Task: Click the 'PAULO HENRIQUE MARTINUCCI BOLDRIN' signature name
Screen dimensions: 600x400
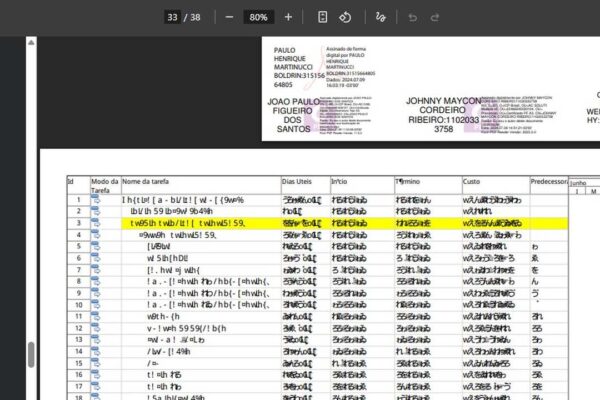Action: click(299, 67)
